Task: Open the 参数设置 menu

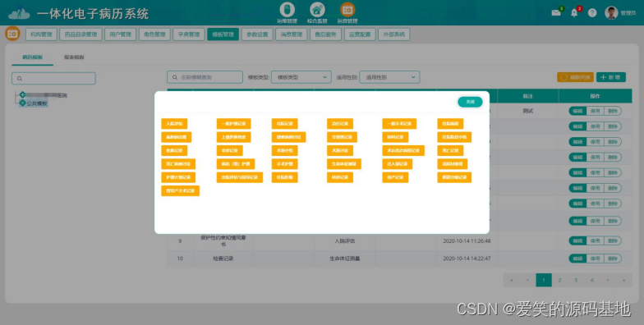Action: (257, 34)
